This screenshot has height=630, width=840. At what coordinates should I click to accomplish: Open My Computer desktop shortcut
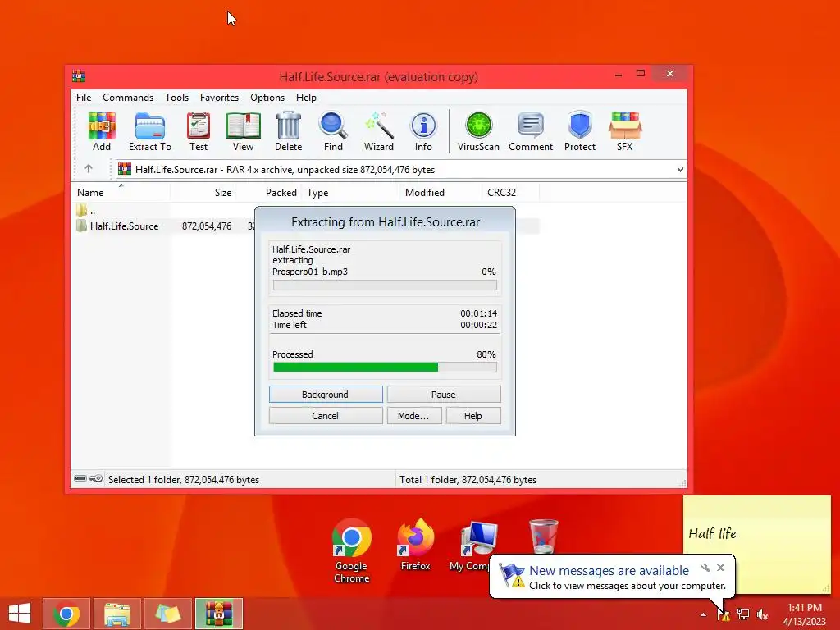coord(477,545)
